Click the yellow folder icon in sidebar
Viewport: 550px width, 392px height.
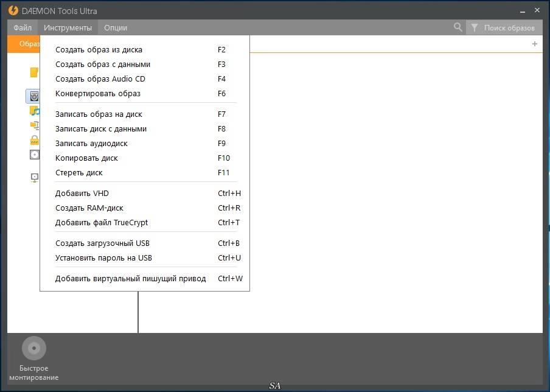click(x=34, y=72)
